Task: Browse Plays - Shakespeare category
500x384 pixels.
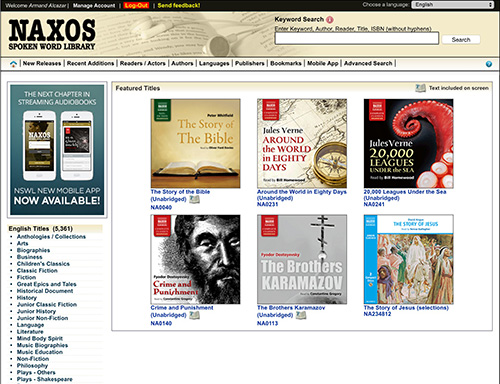Action: point(44,379)
